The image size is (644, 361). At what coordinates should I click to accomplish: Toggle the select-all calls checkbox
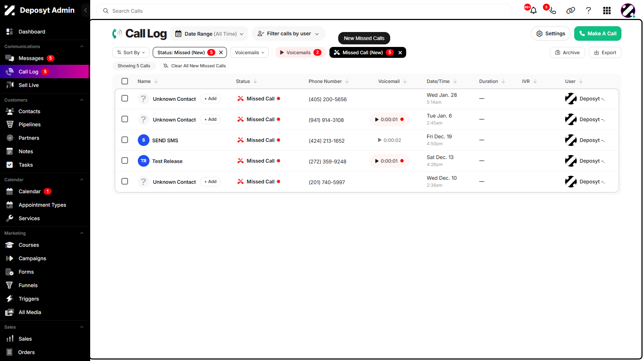tap(125, 81)
